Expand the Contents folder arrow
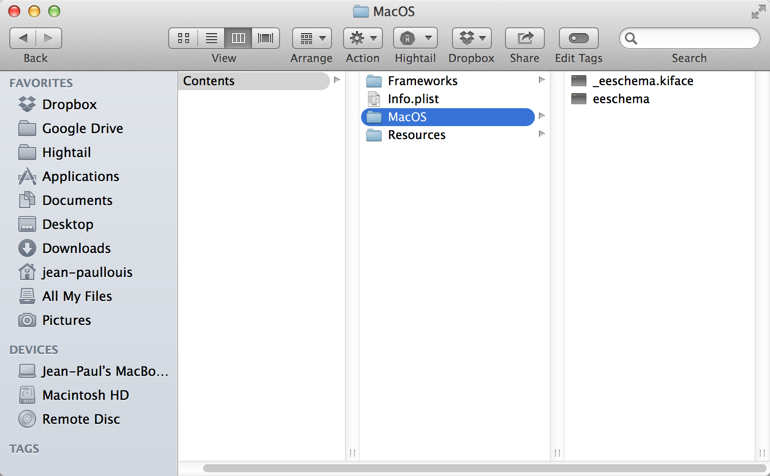 (x=337, y=80)
